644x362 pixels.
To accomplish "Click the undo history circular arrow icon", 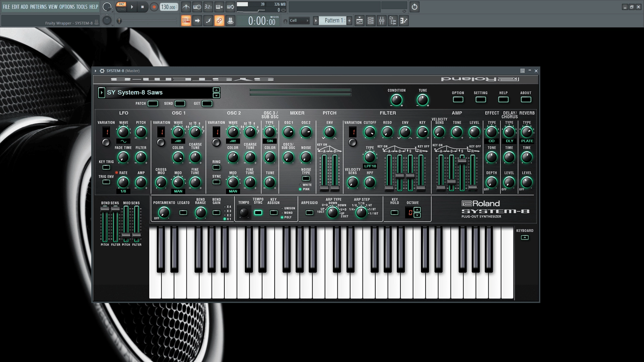I will tap(415, 7).
